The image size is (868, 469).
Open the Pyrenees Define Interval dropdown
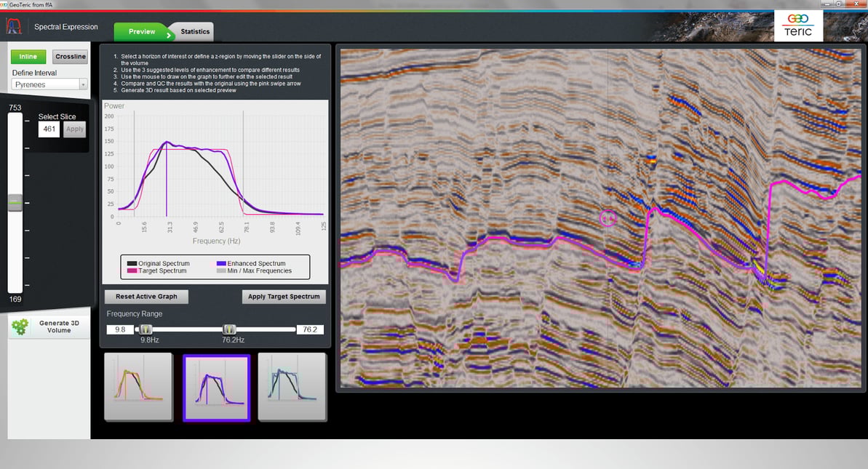coord(44,84)
